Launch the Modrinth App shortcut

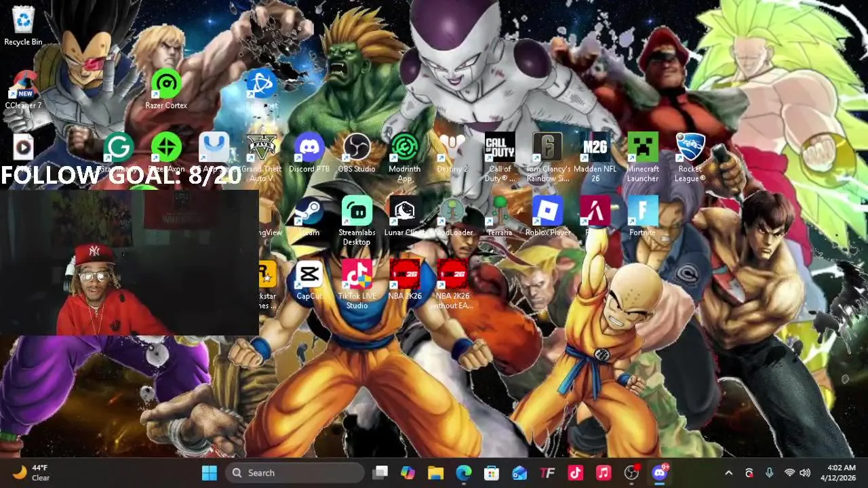click(404, 157)
